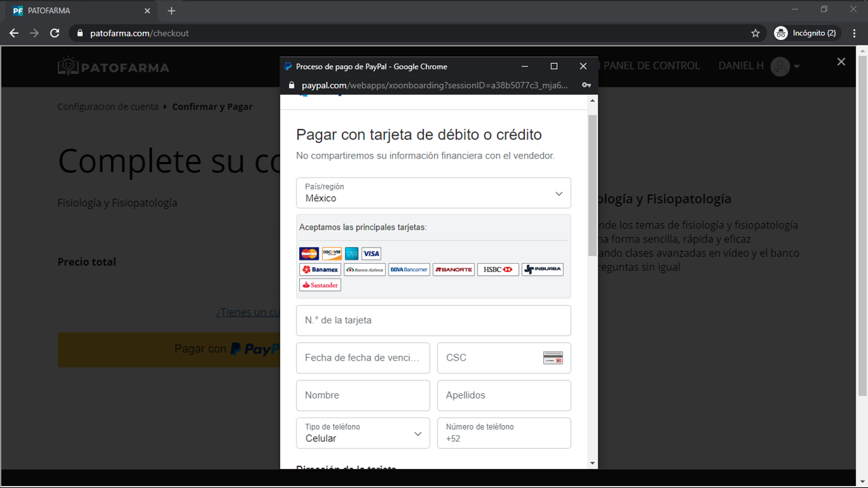The image size is (868, 488).
Task: Reload the patofarma.com page
Action: pyautogui.click(x=55, y=33)
